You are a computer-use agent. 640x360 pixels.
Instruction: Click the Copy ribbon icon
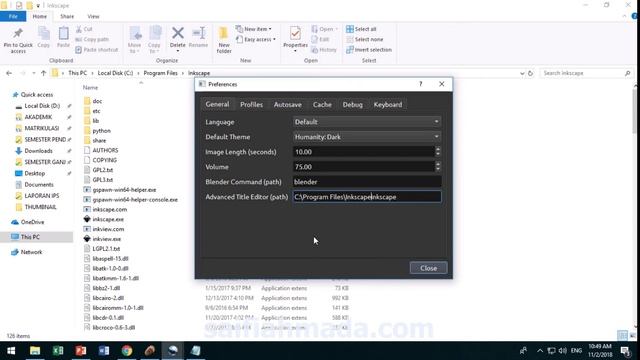click(x=44, y=38)
